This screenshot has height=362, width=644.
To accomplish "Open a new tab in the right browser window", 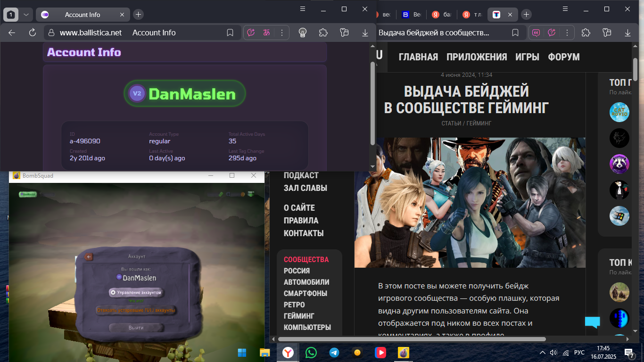I will [x=527, y=15].
